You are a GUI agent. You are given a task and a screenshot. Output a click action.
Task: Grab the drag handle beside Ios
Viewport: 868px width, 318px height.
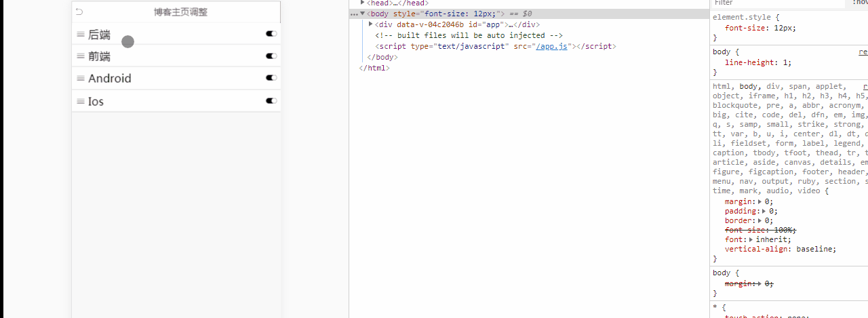tap(81, 101)
